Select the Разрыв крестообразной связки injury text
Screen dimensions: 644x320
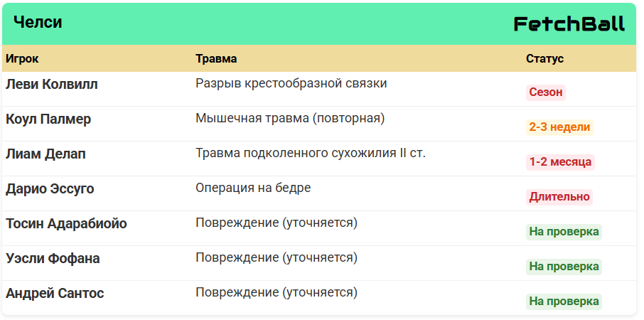coord(291,83)
